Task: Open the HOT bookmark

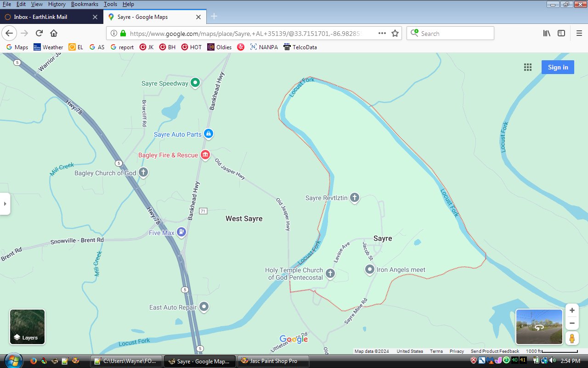Action: click(192, 47)
